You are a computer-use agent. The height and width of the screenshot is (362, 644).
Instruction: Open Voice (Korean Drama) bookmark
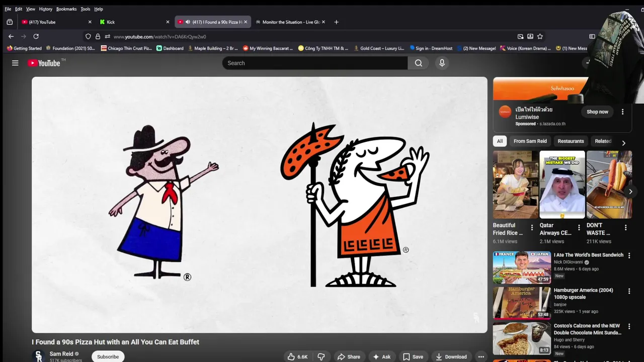click(x=525, y=48)
